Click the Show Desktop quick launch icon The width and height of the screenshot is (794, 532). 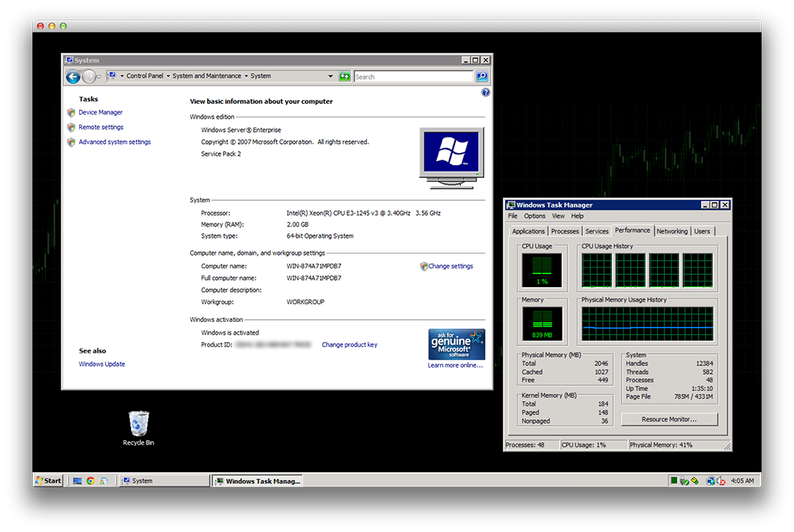point(78,481)
